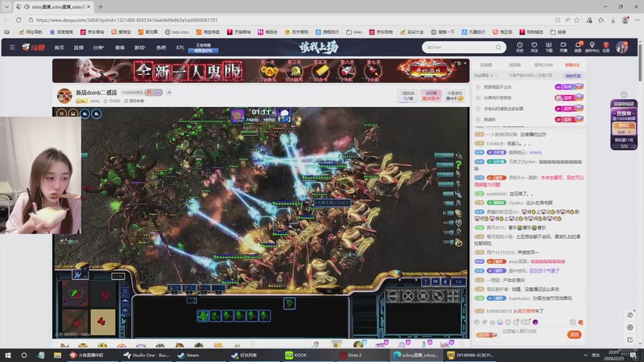Open the links bookmark folder
Screen dimensions: 644x362
[x=354, y=32]
